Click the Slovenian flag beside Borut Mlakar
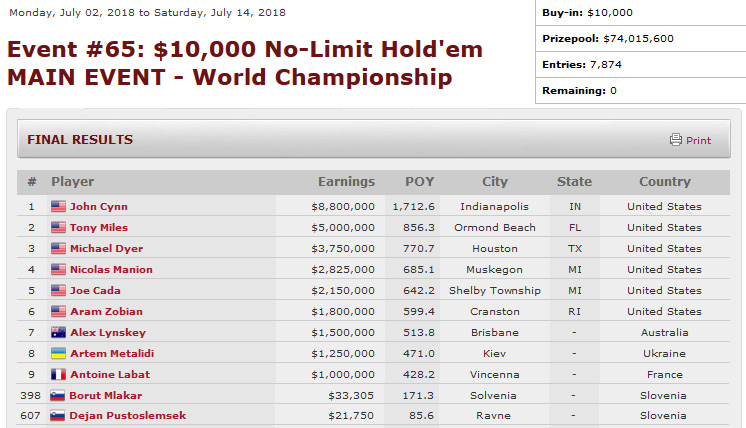Screen dimensions: 746x428 click(58, 396)
